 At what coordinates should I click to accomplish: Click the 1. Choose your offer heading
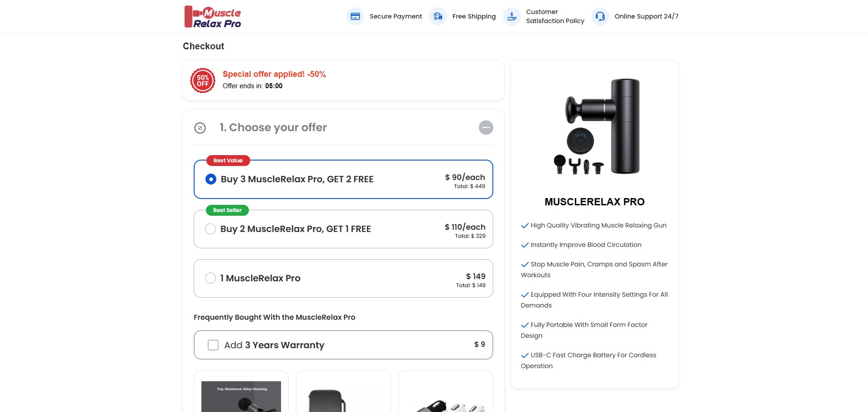coord(273,128)
